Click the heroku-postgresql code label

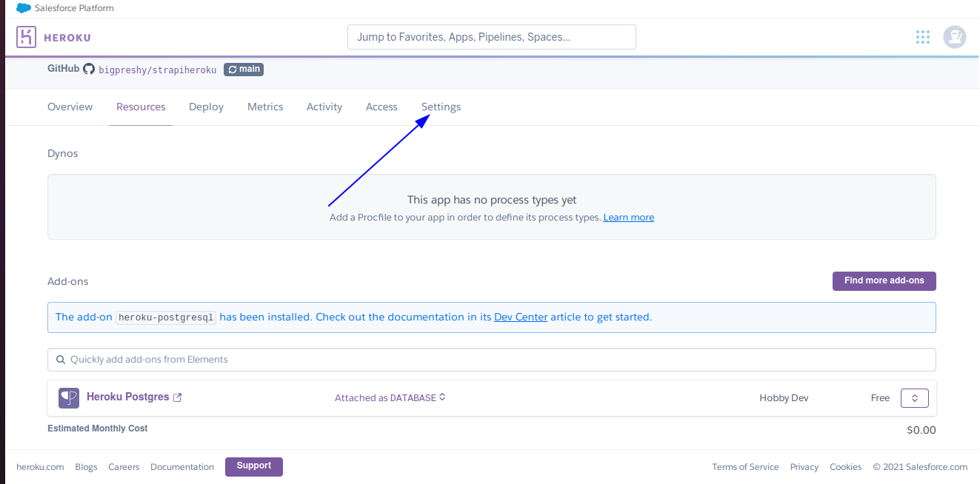point(166,317)
